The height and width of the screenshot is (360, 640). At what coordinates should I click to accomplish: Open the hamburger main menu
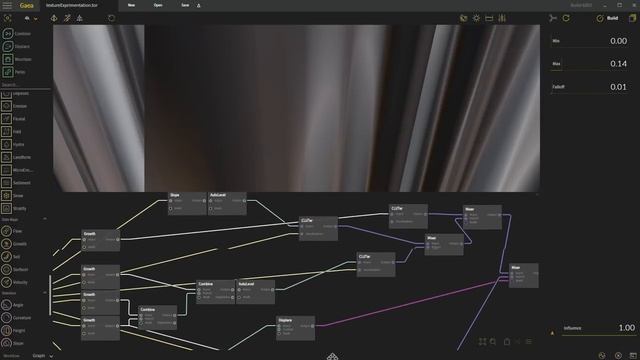point(7,5)
